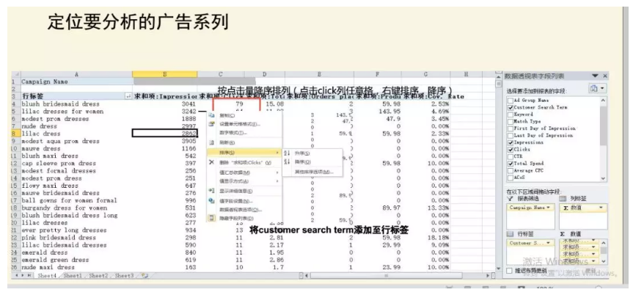Enable the Keyword field checkbox
Viewport: 644px width, 295px height.
(511, 114)
